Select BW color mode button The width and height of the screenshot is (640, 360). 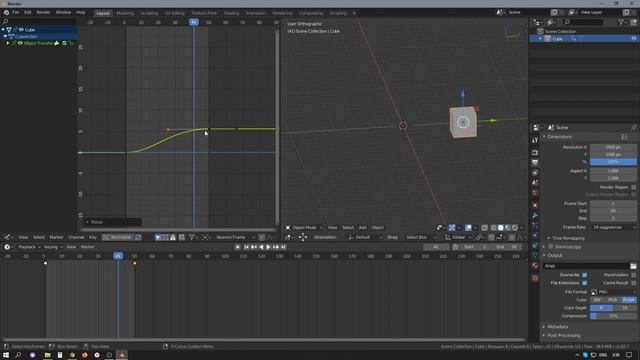[x=598, y=300]
